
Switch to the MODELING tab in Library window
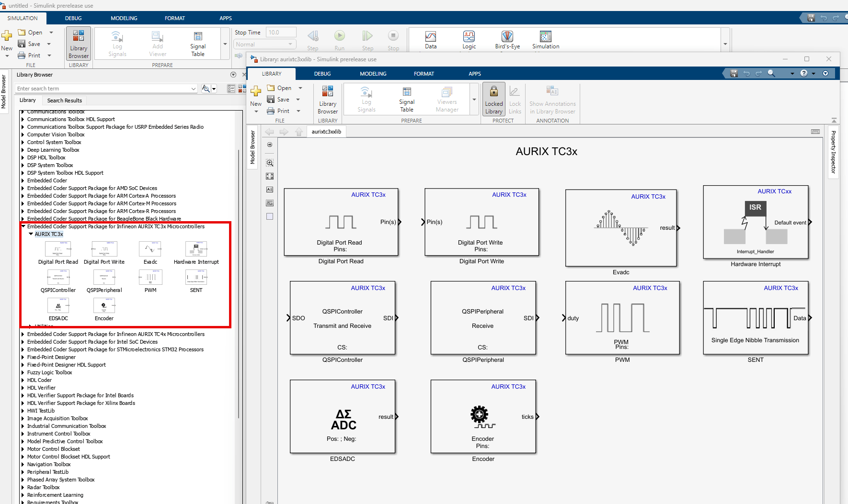click(x=373, y=74)
